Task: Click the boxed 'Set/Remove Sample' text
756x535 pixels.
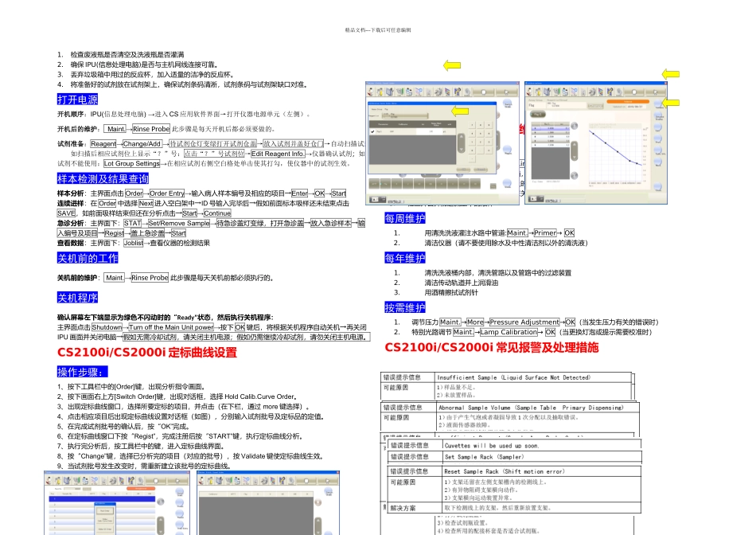Action: coord(179,224)
